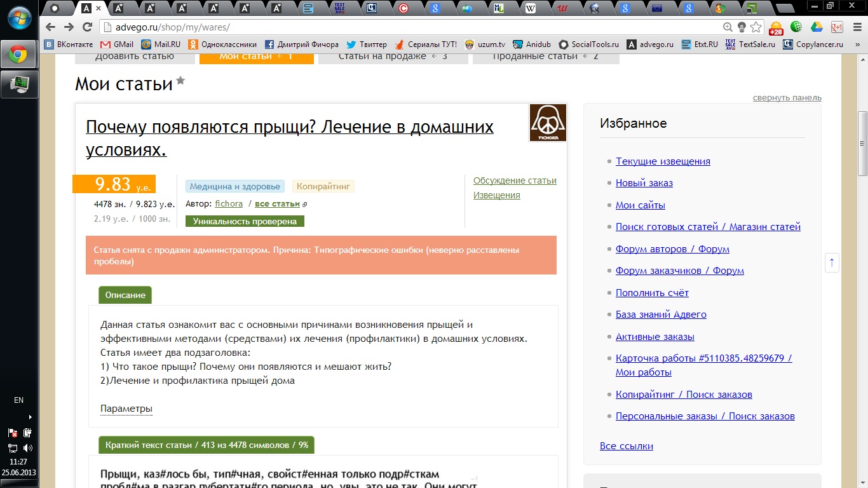Image resolution: width=868 pixels, height=488 pixels.
Task: Open the Дмитрий Фичора Facebook bookmark
Action: coord(302,44)
